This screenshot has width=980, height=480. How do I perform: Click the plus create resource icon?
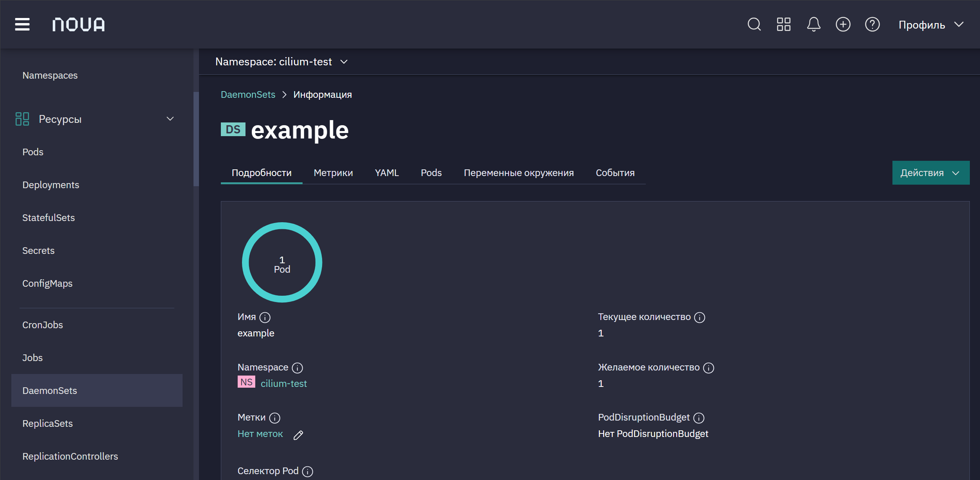click(x=843, y=24)
